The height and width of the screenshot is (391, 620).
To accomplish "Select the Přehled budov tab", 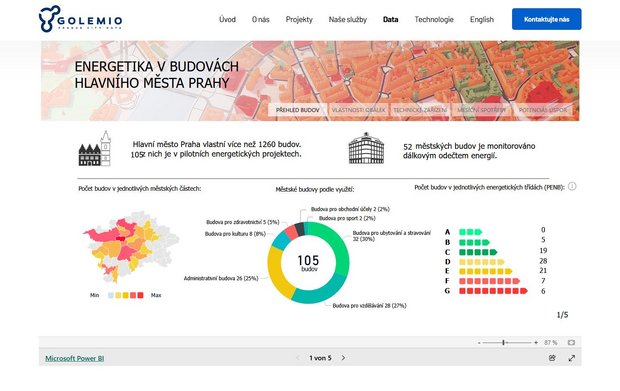I will click(x=297, y=110).
